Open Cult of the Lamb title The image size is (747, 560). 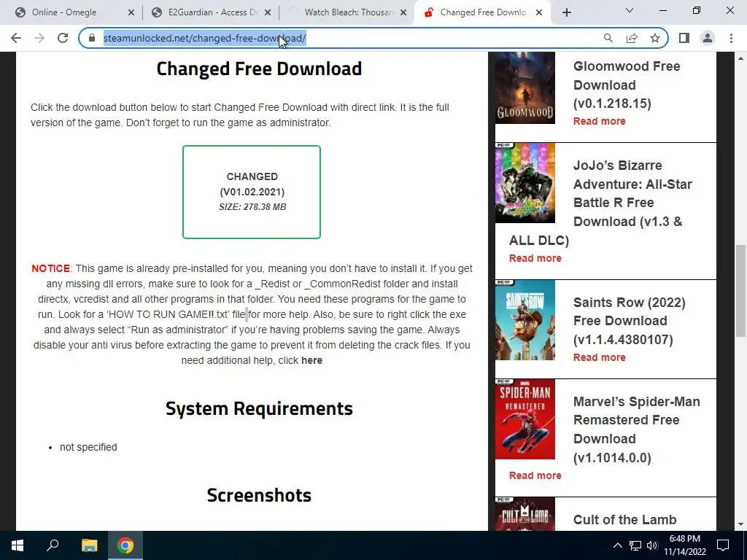(x=624, y=519)
